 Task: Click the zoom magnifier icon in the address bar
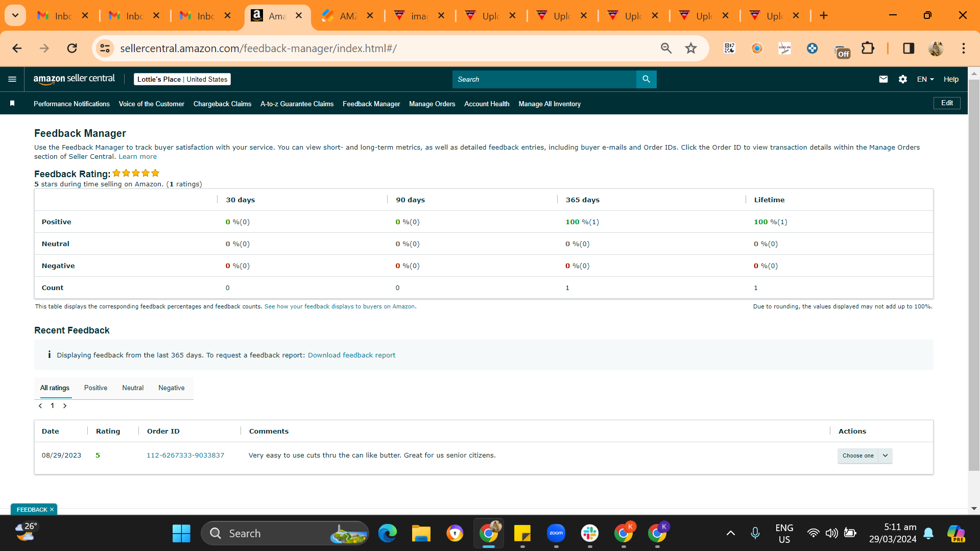coord(666,48)
